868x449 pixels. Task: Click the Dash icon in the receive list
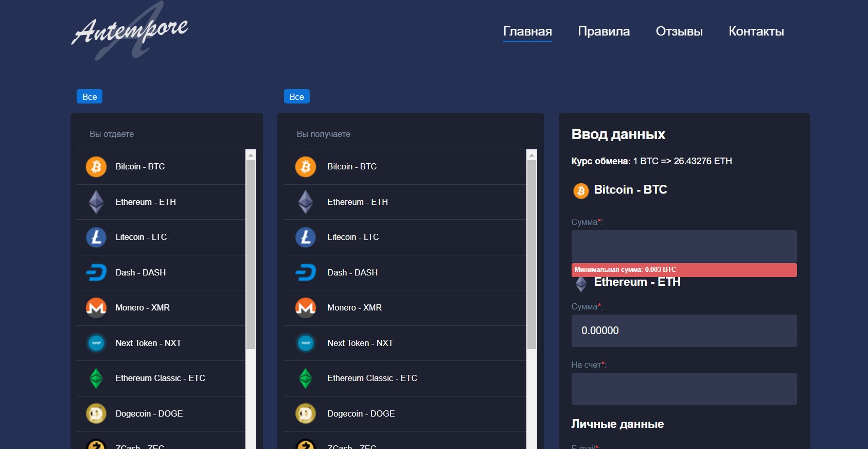(x=306, y=272)
